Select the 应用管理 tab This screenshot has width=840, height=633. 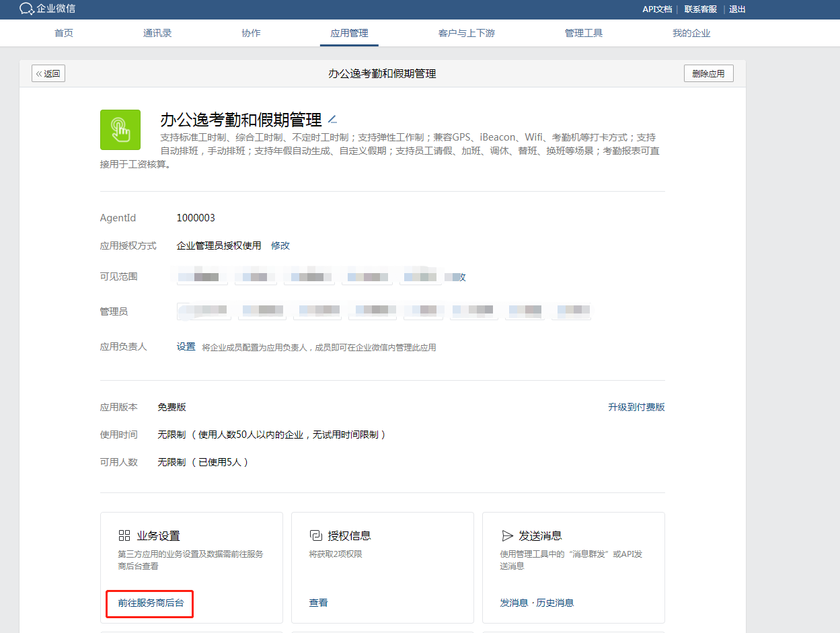point(349,33)
